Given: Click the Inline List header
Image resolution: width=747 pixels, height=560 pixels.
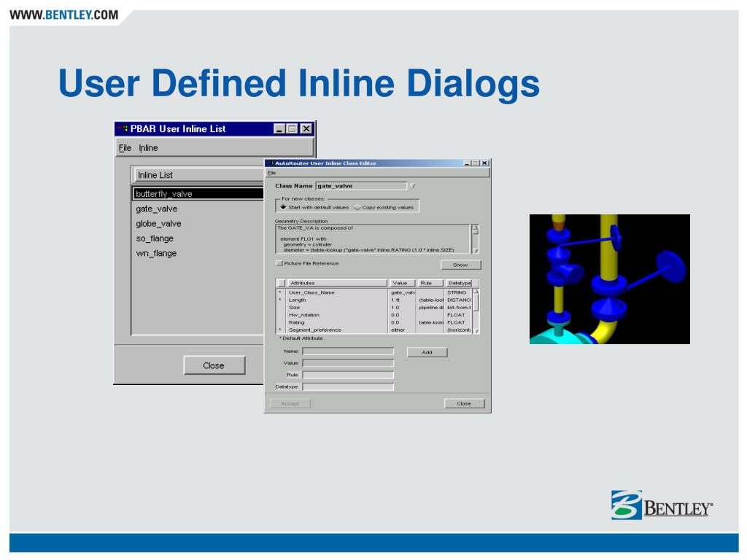Looking at the screenshot, I should [198, 175].
